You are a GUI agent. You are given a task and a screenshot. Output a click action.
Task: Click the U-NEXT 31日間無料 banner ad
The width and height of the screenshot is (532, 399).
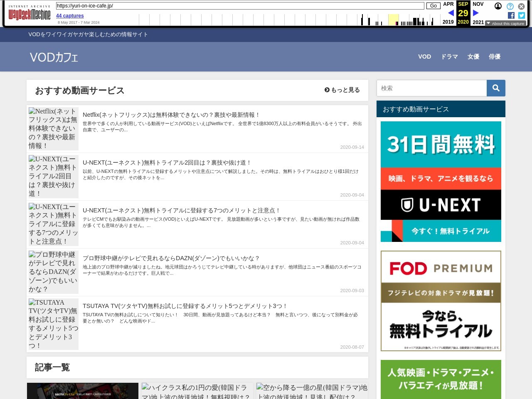coord(441,182)
